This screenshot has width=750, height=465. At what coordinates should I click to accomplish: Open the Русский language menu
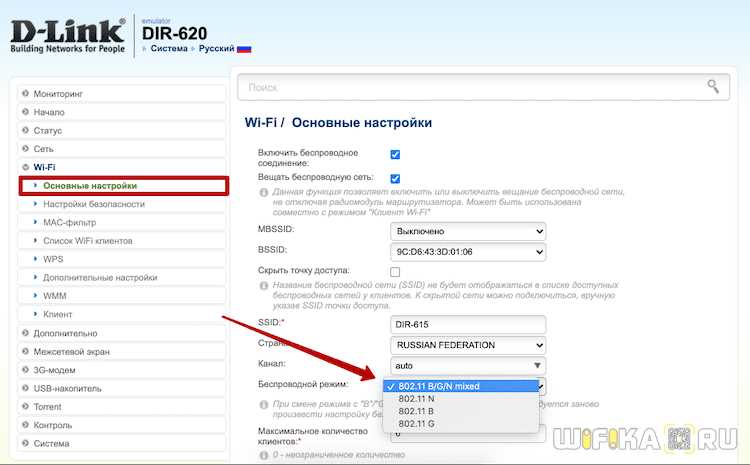coord(216,48)
